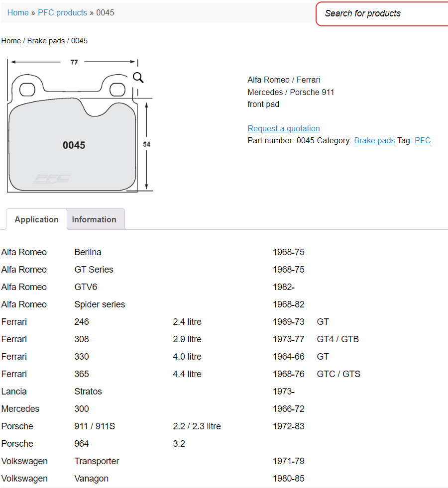Open the PFC tag link

[x=423, y=140]
